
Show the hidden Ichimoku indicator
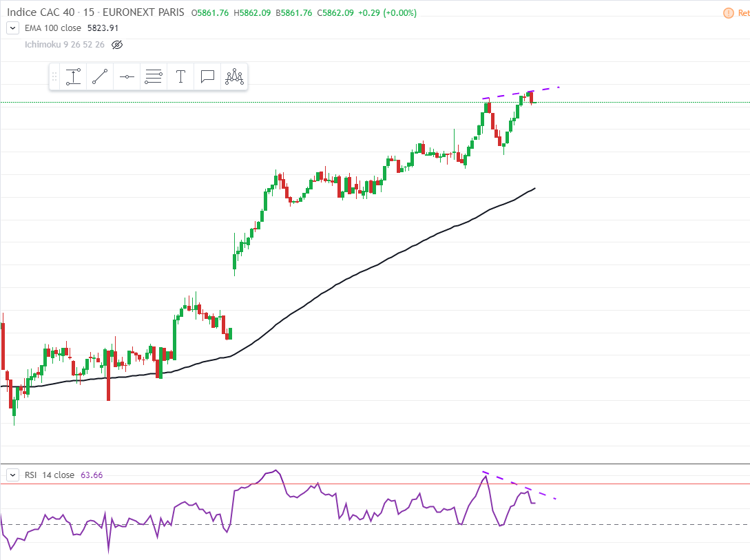(x=117, y=45)
